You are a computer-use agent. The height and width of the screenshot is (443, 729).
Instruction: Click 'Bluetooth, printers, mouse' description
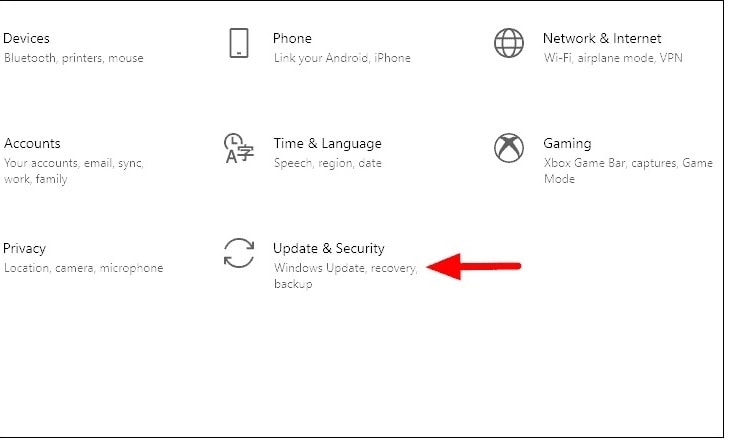click(x=73, y=58)
